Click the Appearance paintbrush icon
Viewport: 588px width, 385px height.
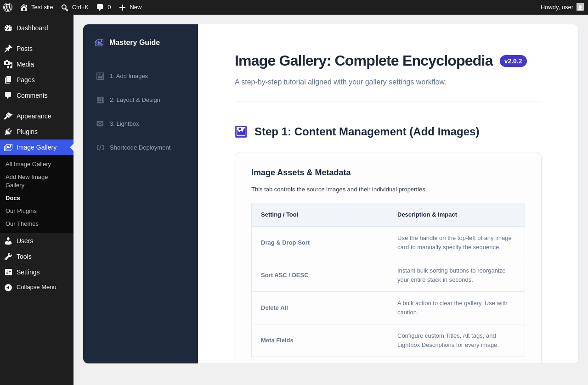[8, 116]
